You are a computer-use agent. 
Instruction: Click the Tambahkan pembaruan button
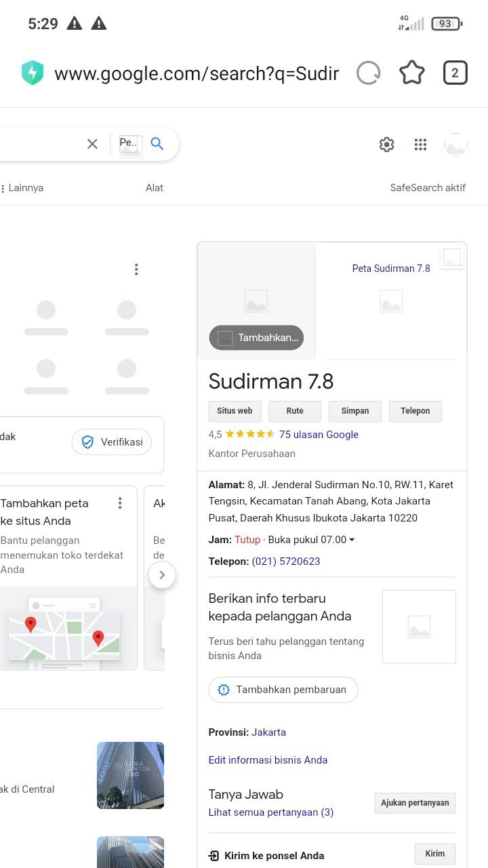tap(283, 690)
